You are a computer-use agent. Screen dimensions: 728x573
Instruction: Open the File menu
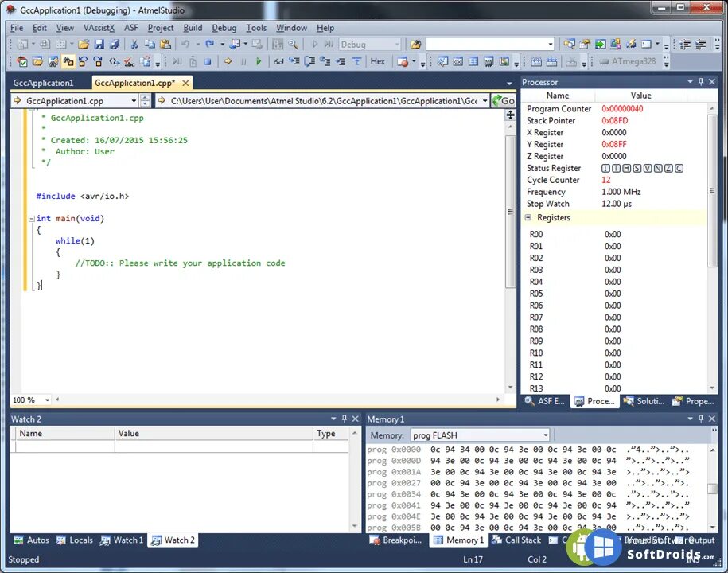pos(17,28)
